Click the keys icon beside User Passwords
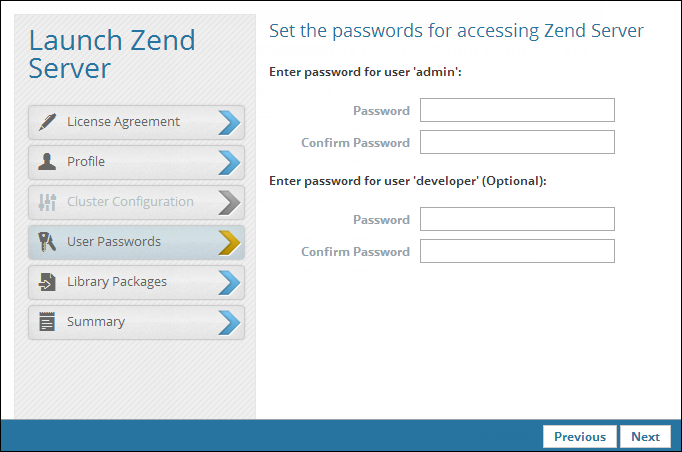 47,242
